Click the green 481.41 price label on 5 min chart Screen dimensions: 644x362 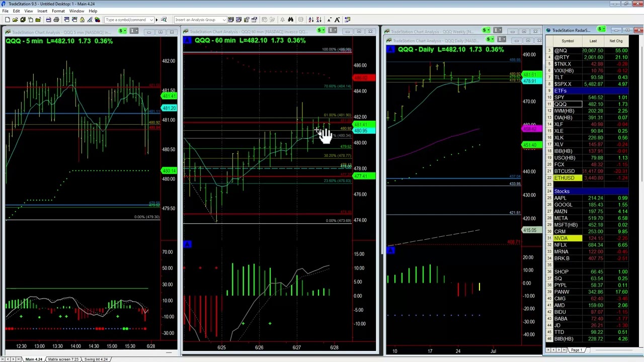pos(169,96)
